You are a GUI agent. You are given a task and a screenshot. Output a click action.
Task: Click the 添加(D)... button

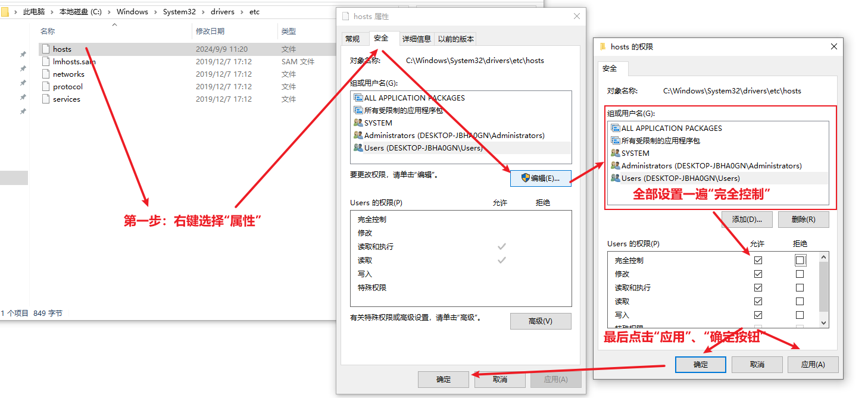(x=747, y=219)
